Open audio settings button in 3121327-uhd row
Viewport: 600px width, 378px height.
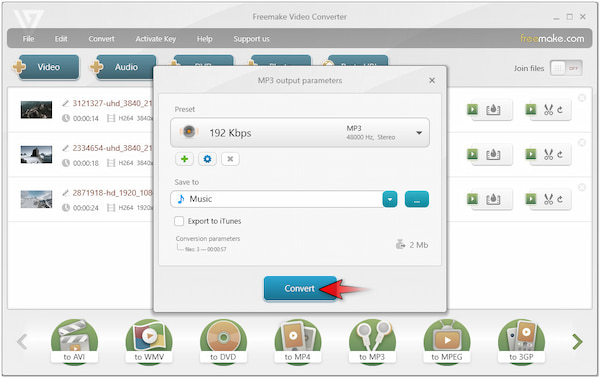pos(490,110)
